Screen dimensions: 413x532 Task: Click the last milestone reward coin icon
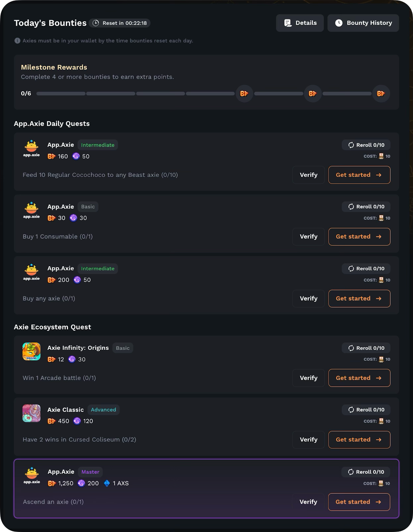381,93
